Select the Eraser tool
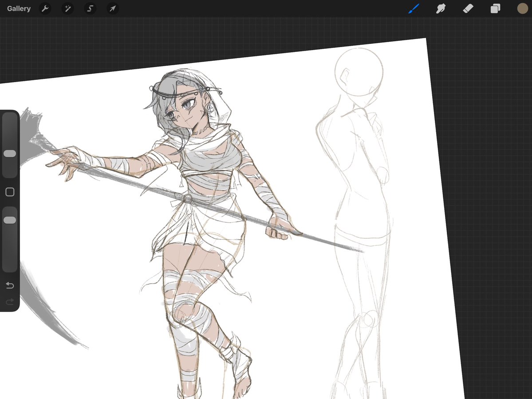 [x=468, y=8]
